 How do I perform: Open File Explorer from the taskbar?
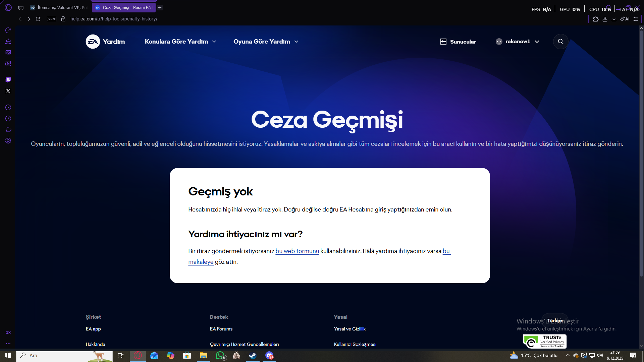pyautogui.click(x=204, y=355)
